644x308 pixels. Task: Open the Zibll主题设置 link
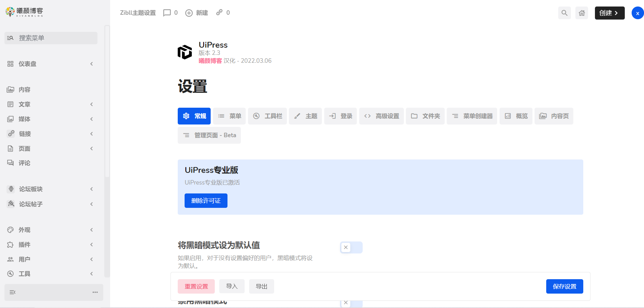tap(138, 13)
